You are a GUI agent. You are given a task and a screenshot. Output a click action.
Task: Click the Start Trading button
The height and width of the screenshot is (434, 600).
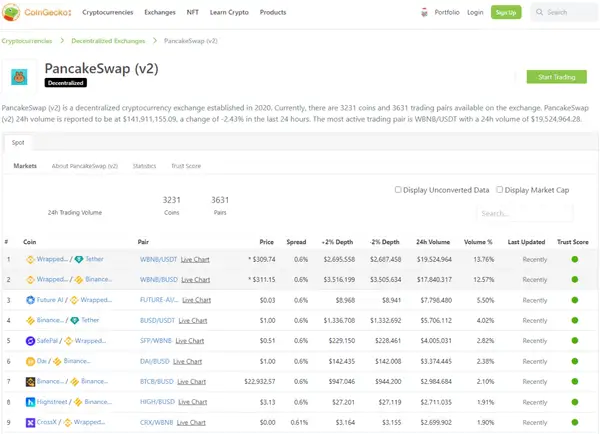tap(556, 77)
